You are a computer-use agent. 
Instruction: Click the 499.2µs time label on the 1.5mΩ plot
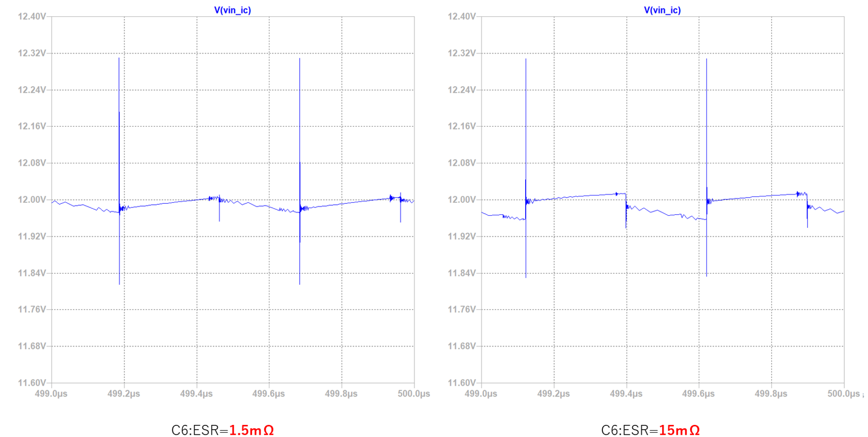[x=124, y=393]
